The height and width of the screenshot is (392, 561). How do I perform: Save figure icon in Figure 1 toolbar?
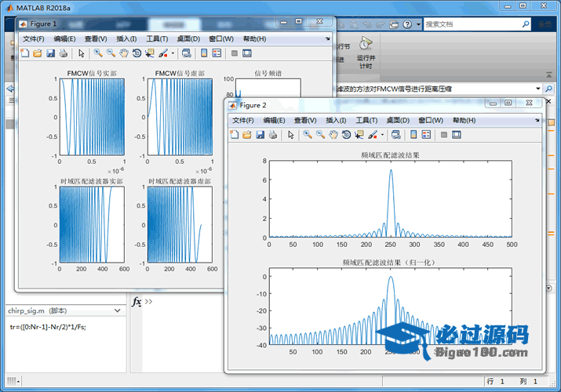coord(50,53)
